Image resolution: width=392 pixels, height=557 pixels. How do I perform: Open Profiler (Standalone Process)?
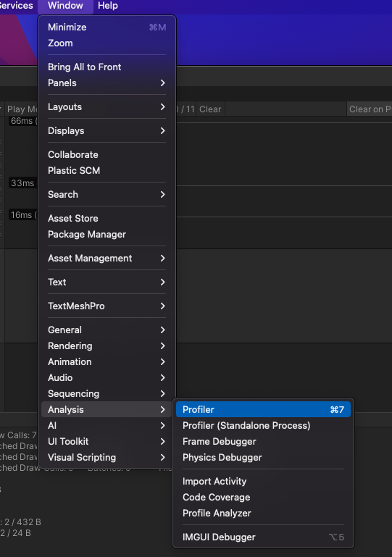[x=263, y=425]
